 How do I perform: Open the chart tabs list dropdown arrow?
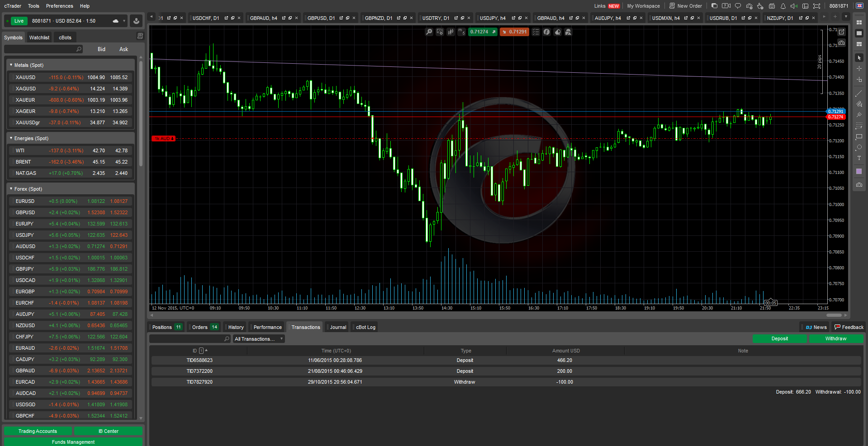846,17
